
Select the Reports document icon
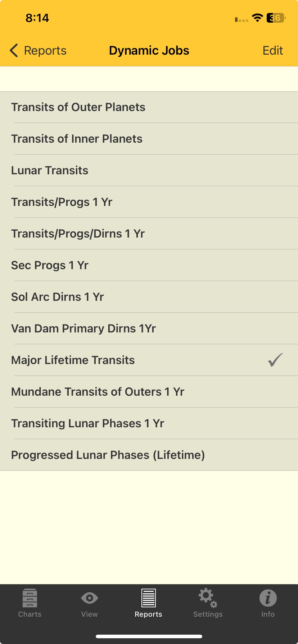(148, 598)
